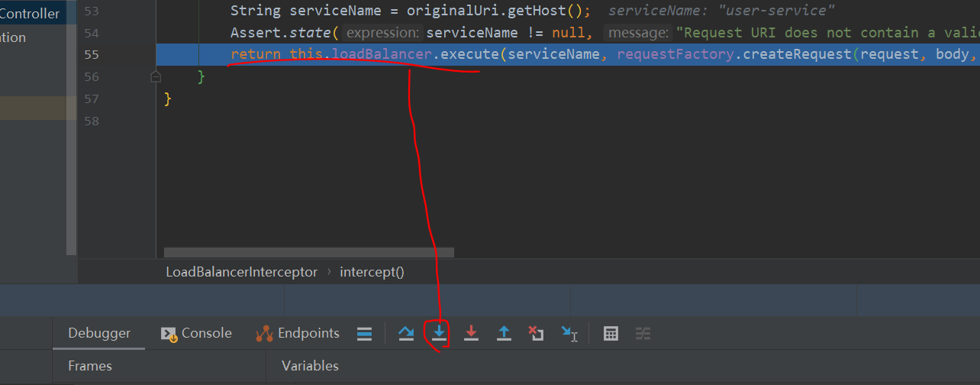Click intercept() in the breadcrumb
This screenshot has width=980, height=385.
(372, 272)
